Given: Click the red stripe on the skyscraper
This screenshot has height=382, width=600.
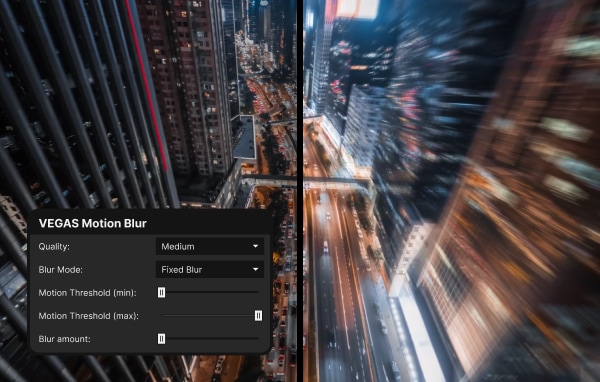Looking at the screenshot, I should [147, 84].
